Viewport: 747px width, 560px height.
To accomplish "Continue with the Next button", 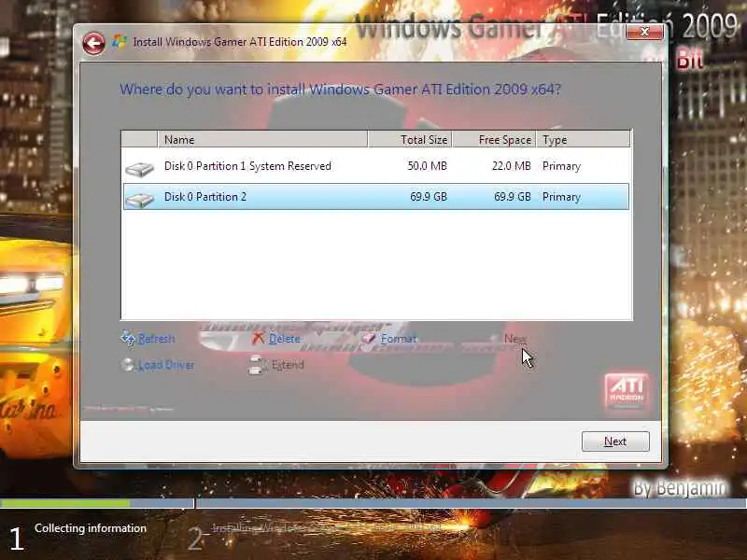I will point(615,441).
